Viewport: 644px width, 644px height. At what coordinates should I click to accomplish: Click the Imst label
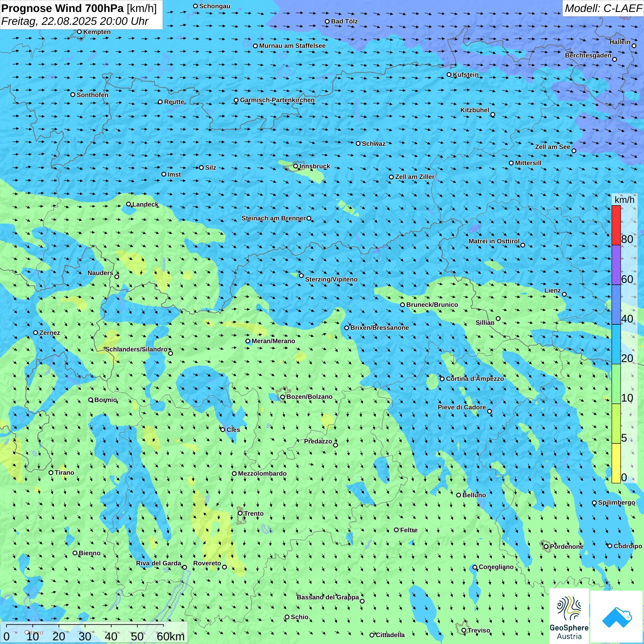coord(174,174)
